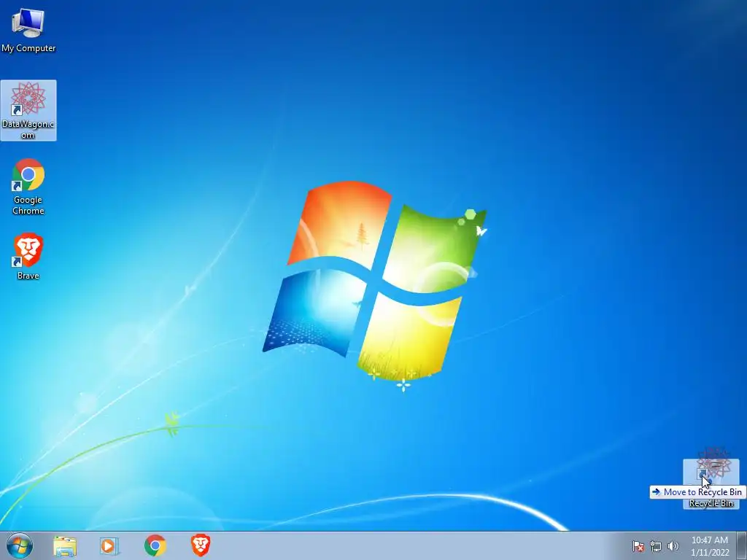747x560 pixels.
Task: Click the Show Desktop strip on taskbar
Action: pos(742,545)
